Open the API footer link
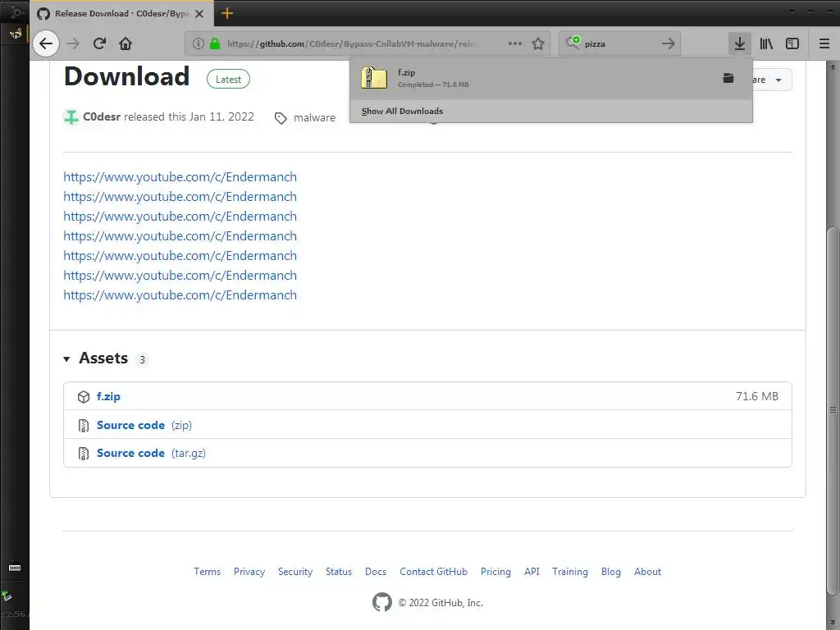 tap(532, 572)
